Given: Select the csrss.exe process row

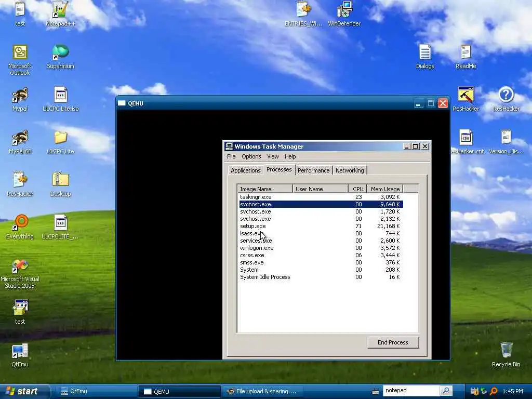Looking at the screenshot, I should coord(321,255).
